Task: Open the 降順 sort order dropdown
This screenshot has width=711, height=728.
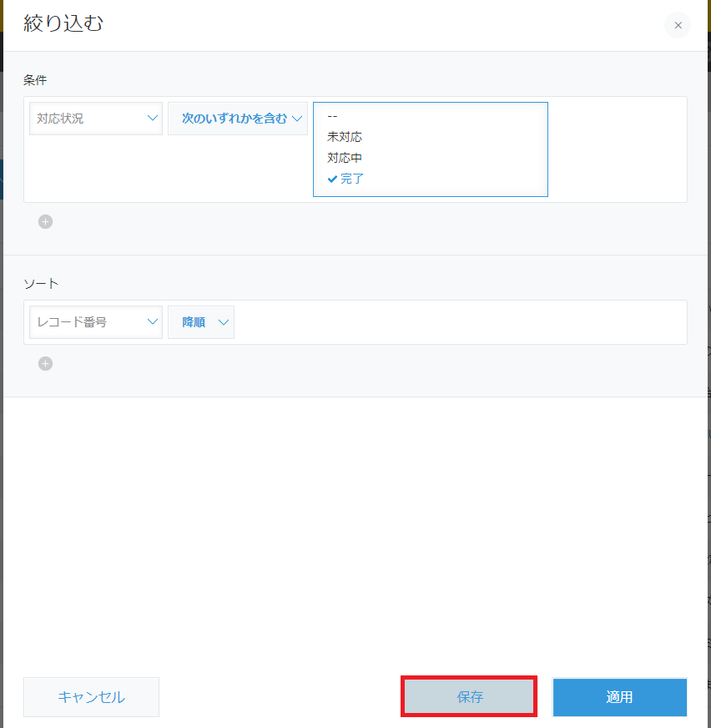Action: tap(201, 321)
